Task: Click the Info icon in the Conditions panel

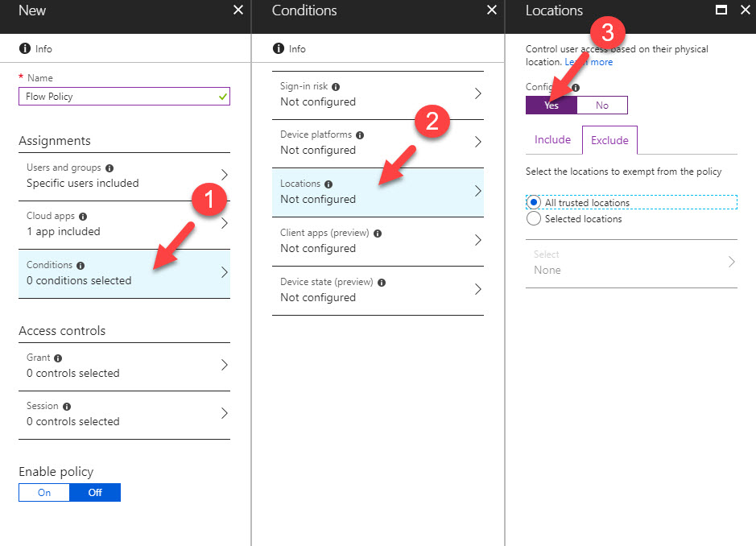Action: (279, 48)
